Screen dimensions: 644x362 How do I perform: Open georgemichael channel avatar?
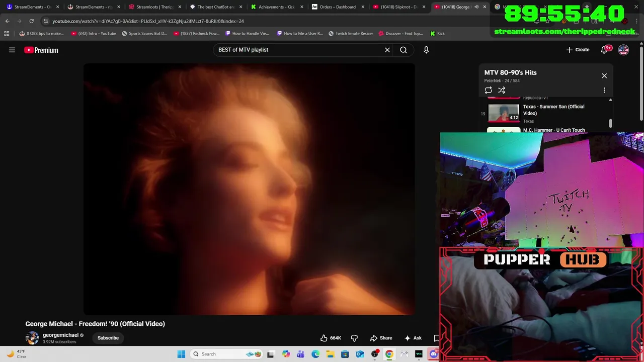tap(32, 338)
